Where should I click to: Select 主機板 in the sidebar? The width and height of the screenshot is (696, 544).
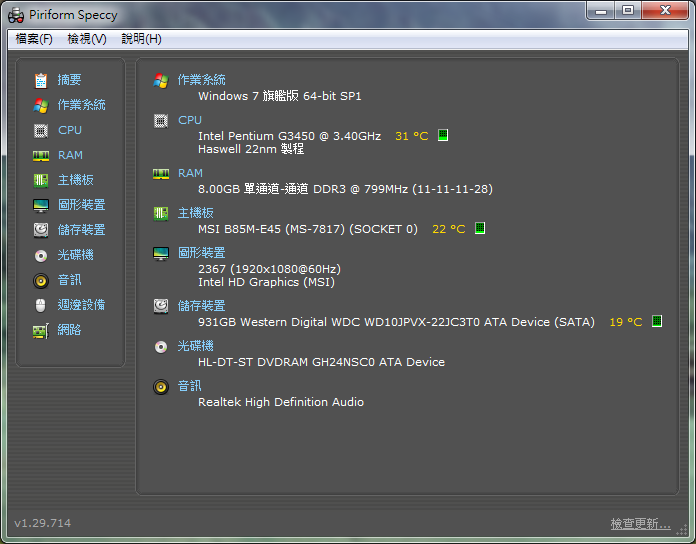coord(75,180)
